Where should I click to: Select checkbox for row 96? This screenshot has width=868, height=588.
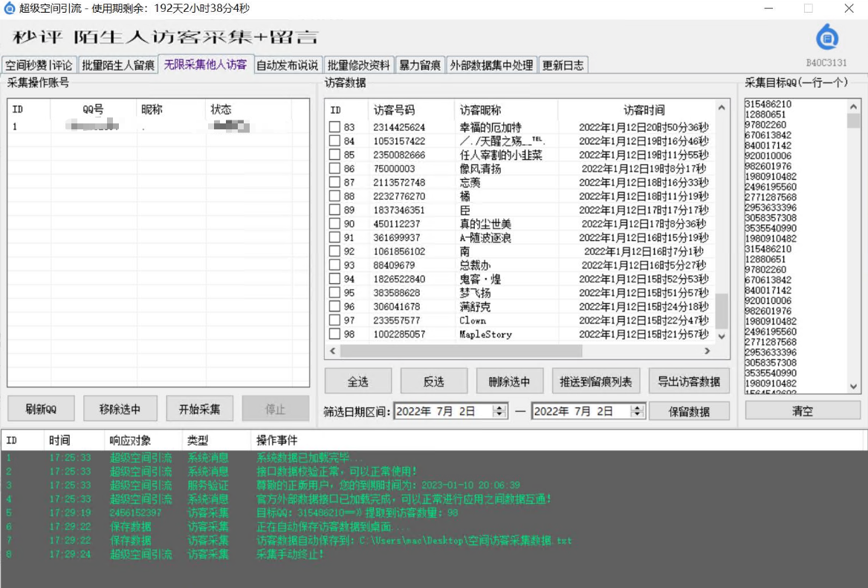click(x=334, y=306)
